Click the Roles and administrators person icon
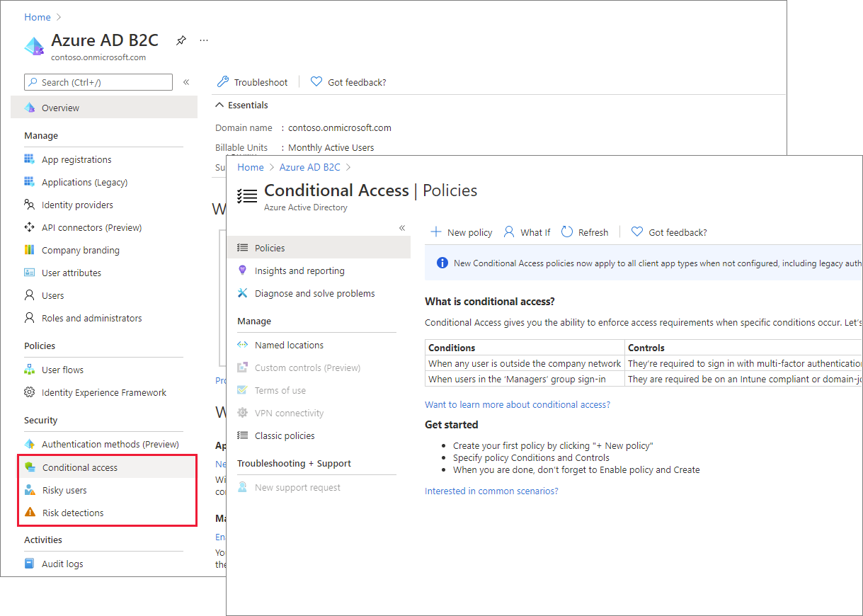The image size is (863, 616). 29,318
